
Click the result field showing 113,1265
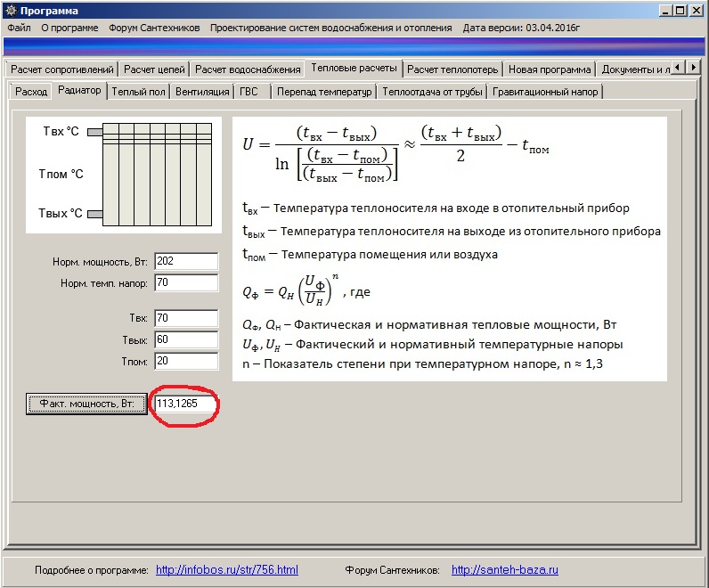(185, 404)
